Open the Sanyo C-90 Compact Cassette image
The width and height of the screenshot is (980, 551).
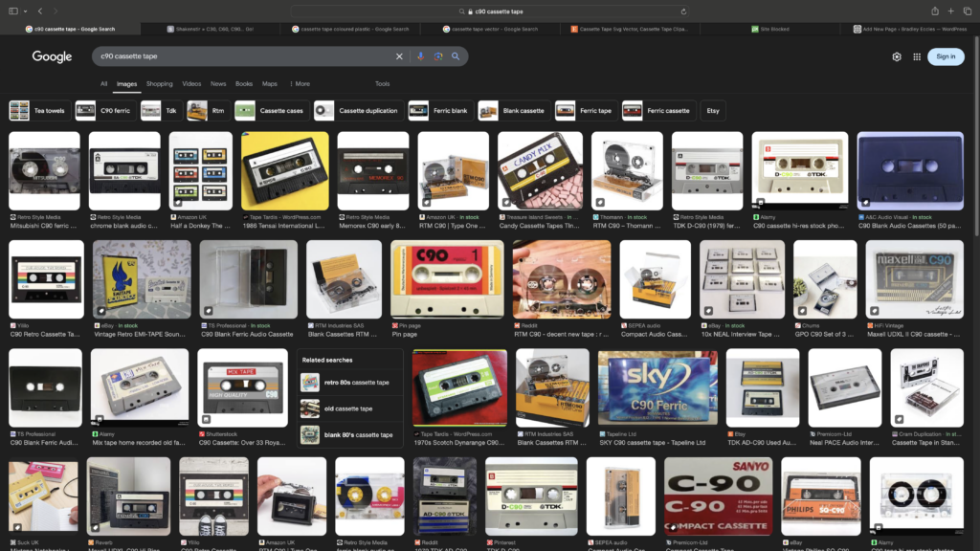coord(718,496)
